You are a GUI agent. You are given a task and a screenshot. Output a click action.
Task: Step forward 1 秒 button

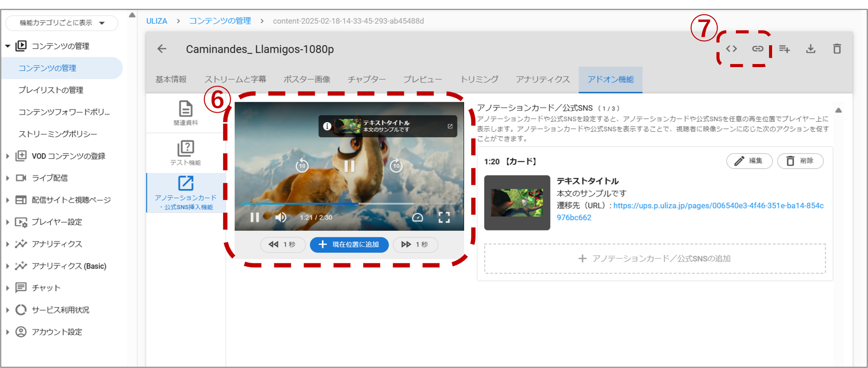click(415, 245)
